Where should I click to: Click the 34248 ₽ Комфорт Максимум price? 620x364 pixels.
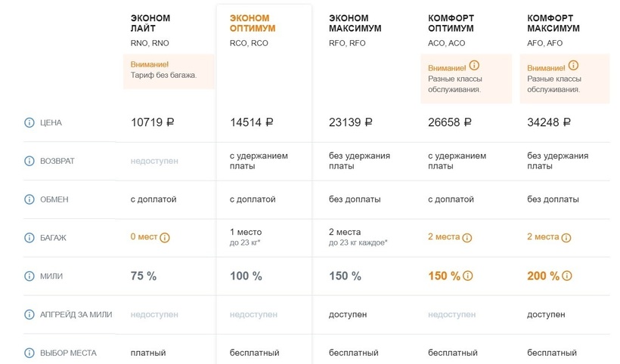click(549, 122)
